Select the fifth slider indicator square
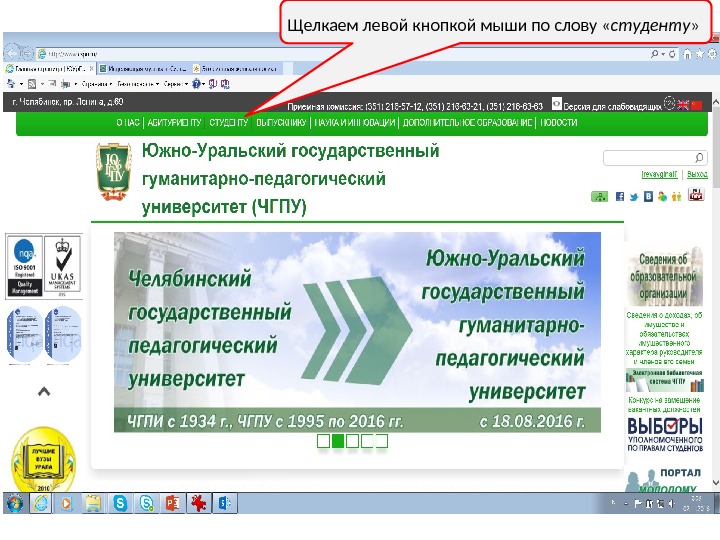 click(x=382, y=441)
